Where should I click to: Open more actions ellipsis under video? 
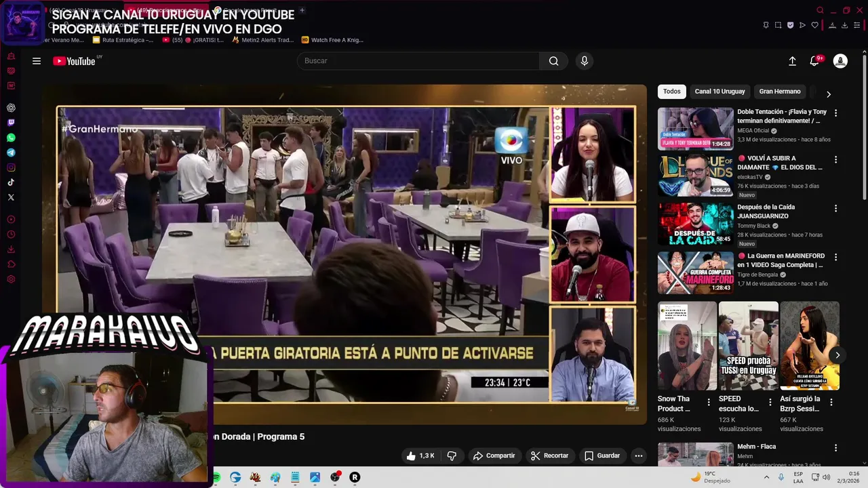click(638, 455)
